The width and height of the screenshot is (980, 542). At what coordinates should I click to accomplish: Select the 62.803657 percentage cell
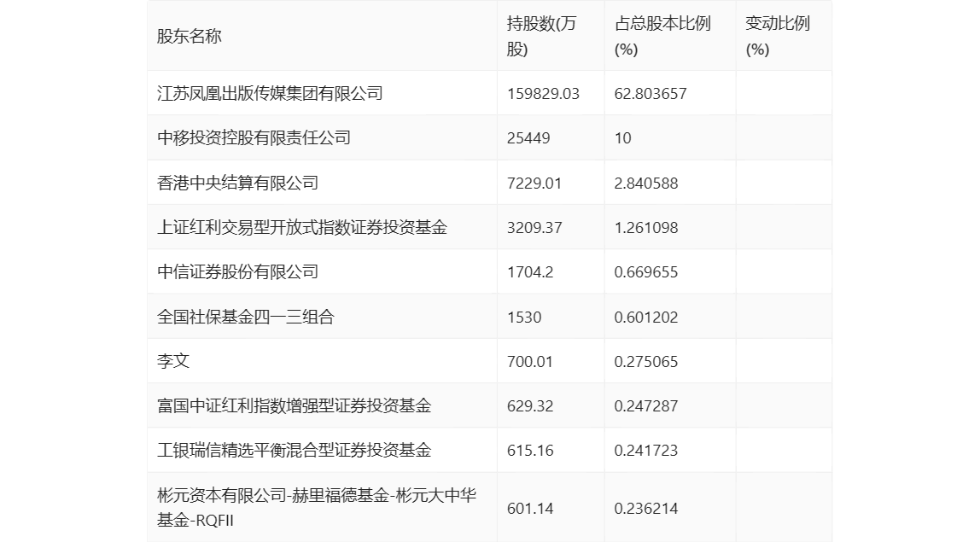click(650, 94)
